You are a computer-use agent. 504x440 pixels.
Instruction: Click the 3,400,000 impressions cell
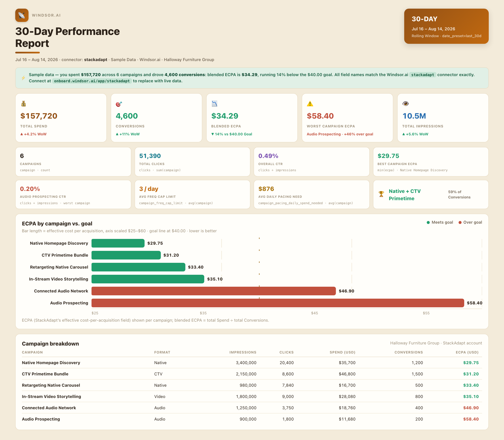[x=246, y=363]
